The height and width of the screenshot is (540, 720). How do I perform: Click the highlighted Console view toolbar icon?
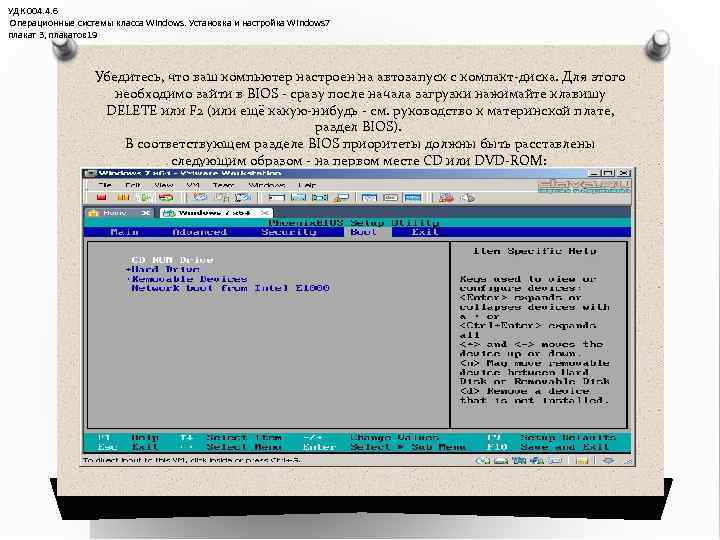412,197
